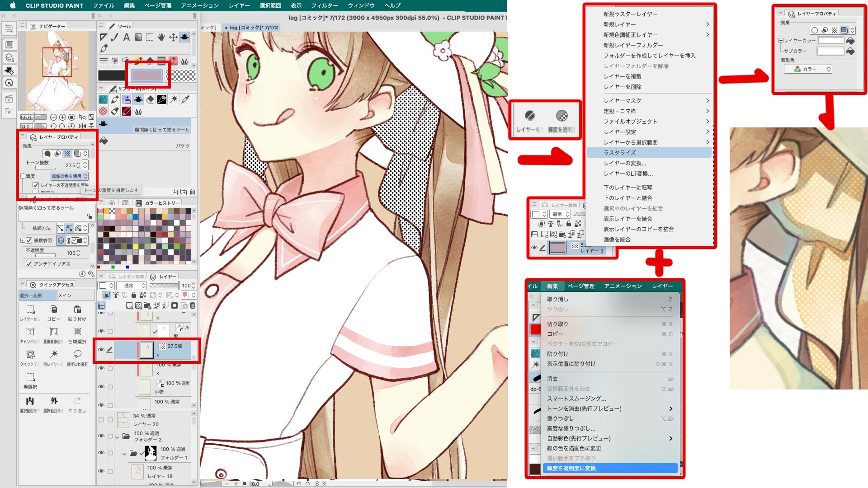Hide the フォルダー 2 folder
868x488 pixels.
pos(101,436)
